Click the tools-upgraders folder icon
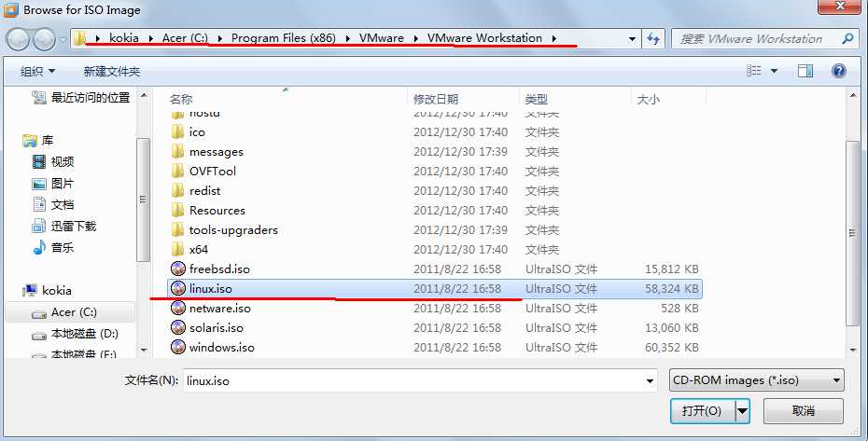The image size is (868, 441). [x=177, y=229]
